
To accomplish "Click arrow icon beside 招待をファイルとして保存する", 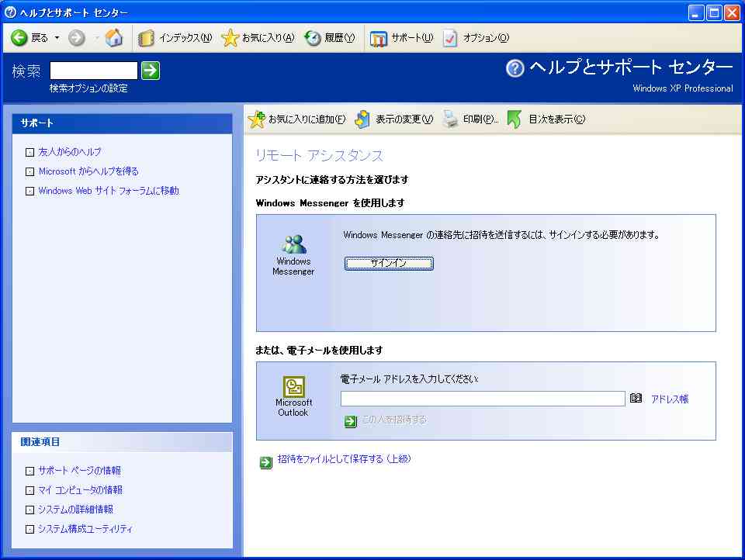I will tap(266, 462).
